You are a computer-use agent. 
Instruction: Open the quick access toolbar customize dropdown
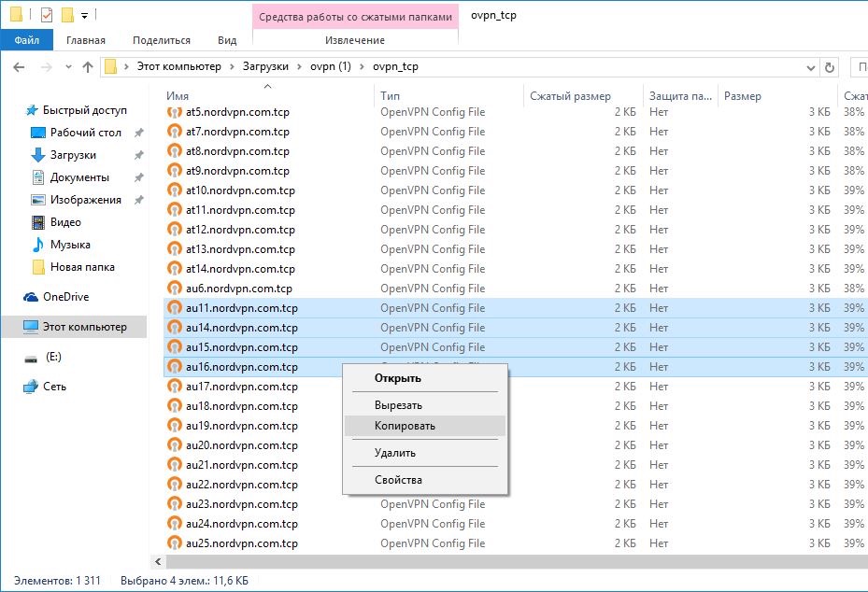[x=84, y=16]
